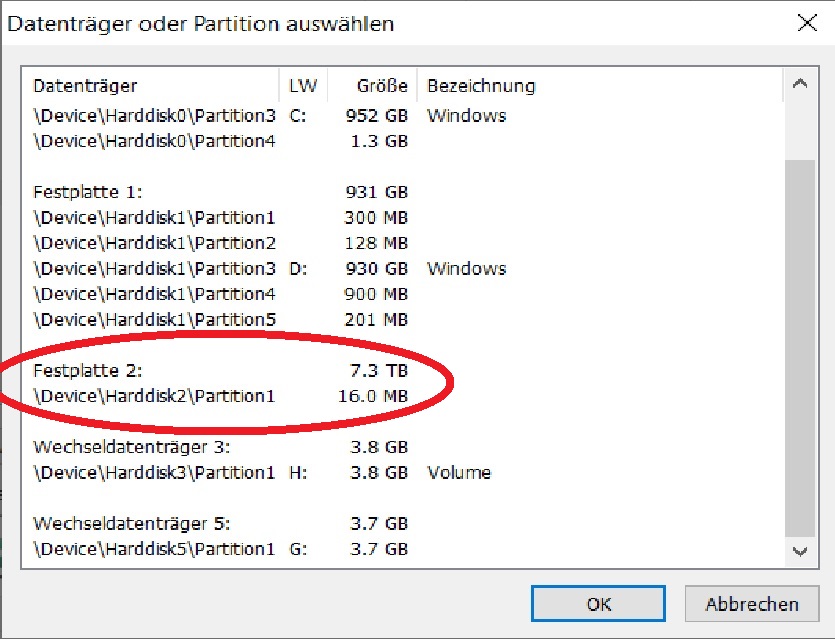Select Harddisk0 Partition3 drive C: row
Screen dimensions: 835x640
[403, 116]
